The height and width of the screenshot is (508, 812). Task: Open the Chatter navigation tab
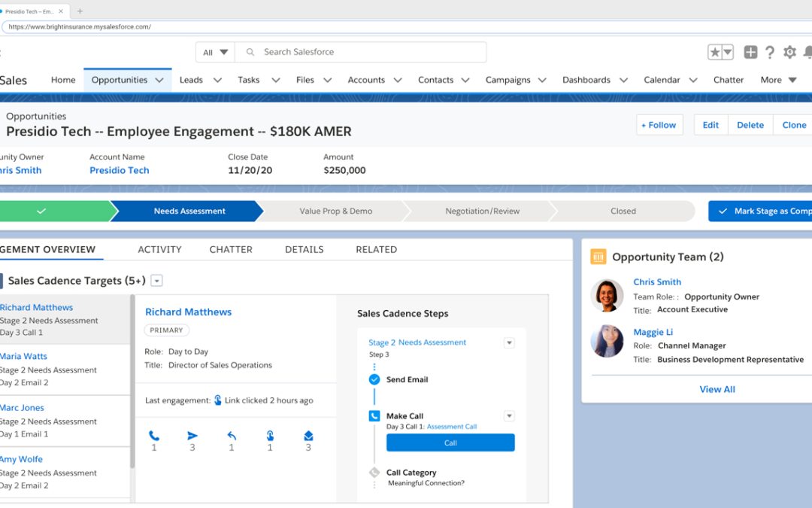(x=728, y=80)
